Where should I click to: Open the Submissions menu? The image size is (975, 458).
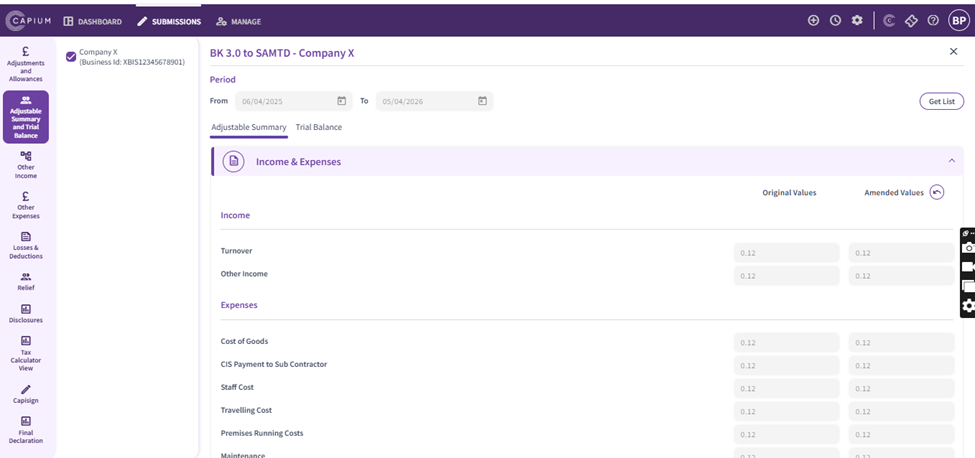pyautogui.click(x=169, y=22)
